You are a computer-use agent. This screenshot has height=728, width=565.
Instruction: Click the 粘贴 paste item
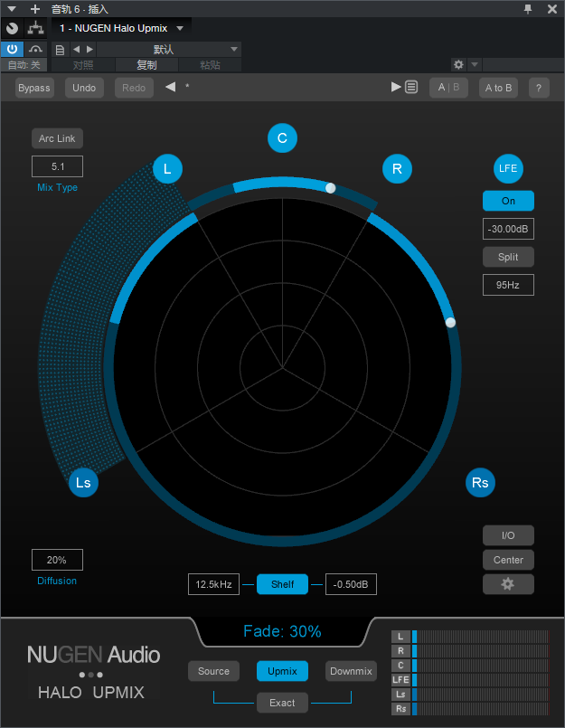210,65
